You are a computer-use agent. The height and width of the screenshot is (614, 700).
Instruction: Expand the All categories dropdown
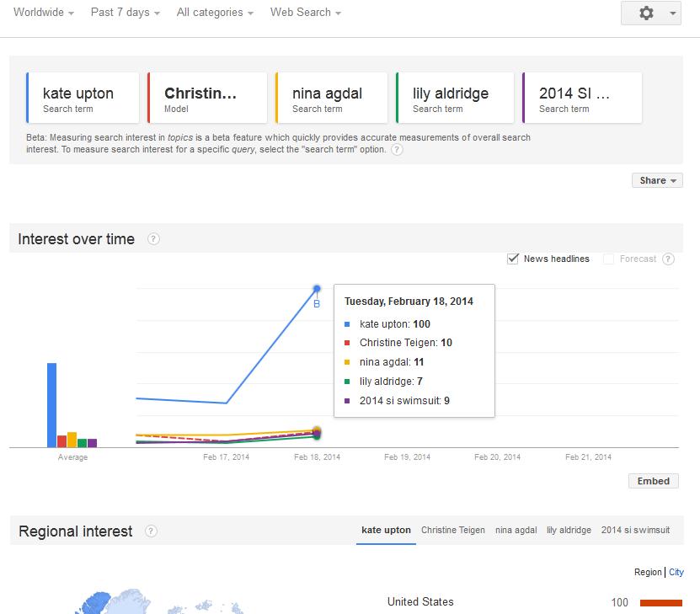pos(216,13)
